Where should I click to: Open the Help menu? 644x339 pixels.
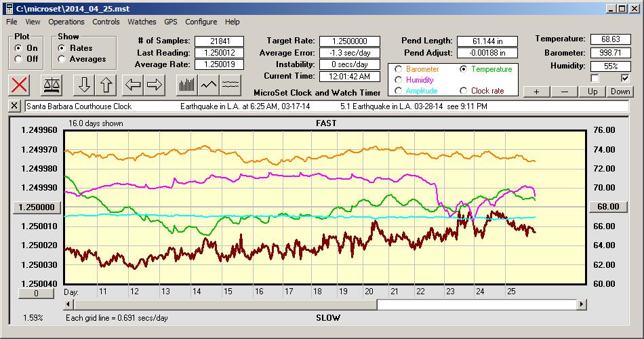[232, 22]
